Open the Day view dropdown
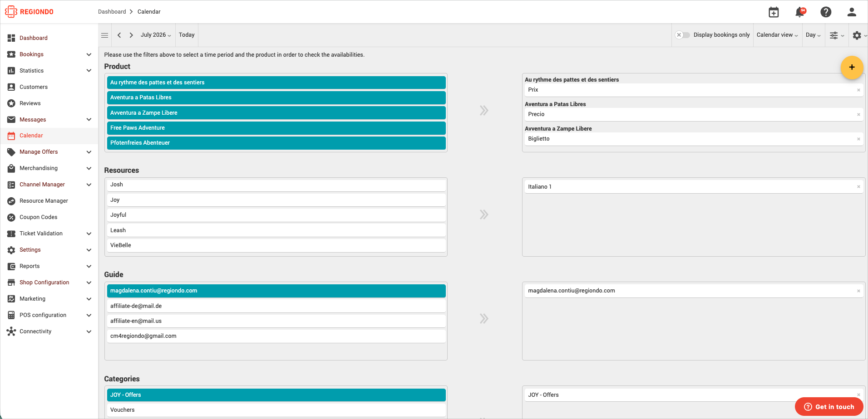The image size is (868, 419). click(813, 35)
